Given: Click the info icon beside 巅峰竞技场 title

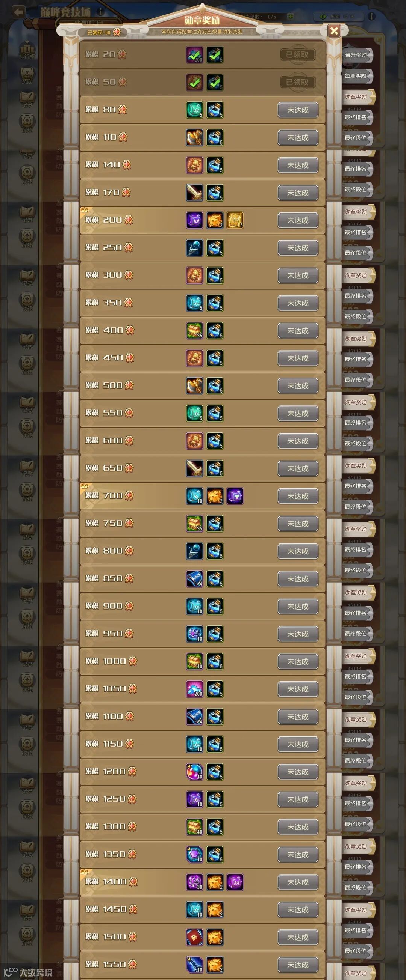Looking at the screenshot, I should 100,11.
